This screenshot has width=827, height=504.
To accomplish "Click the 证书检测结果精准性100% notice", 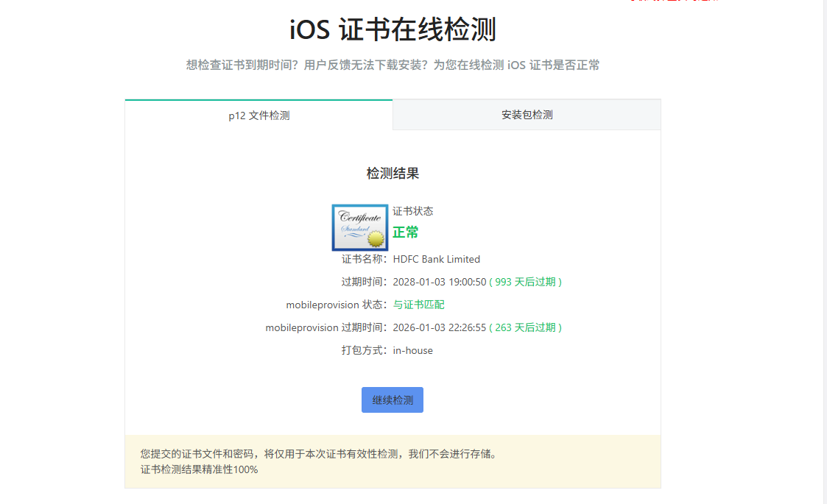I will (x=200, y=469).
